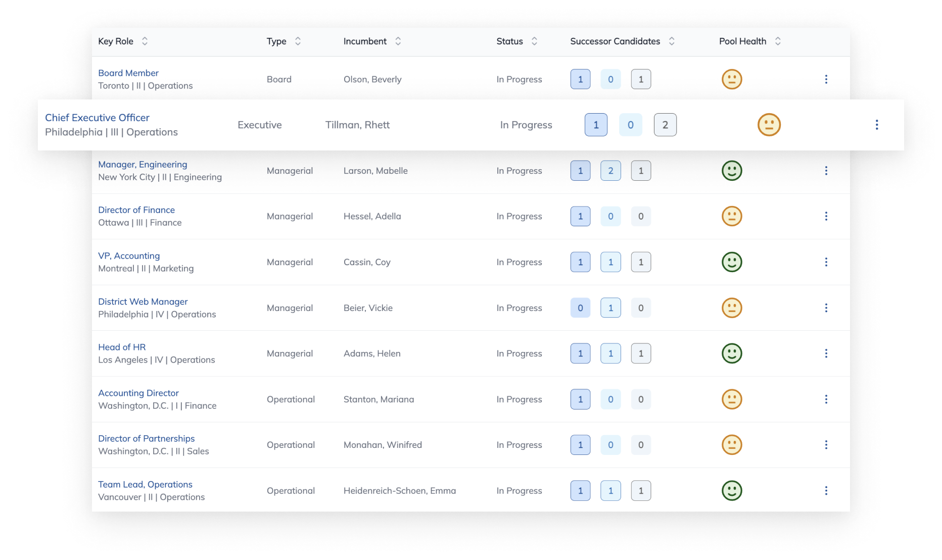Screen dimensions: 942x560
Task: Click the orange pool health face for Board Member
Action: coord(732,79)
